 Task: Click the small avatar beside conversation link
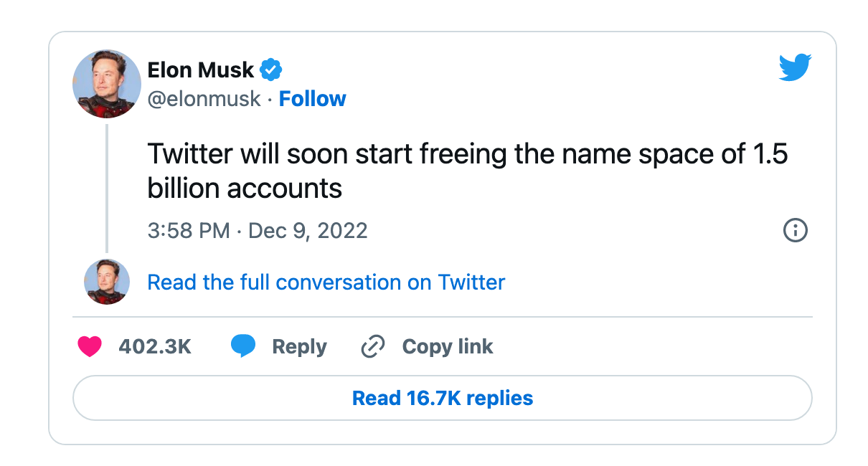(x=107, y=282)
